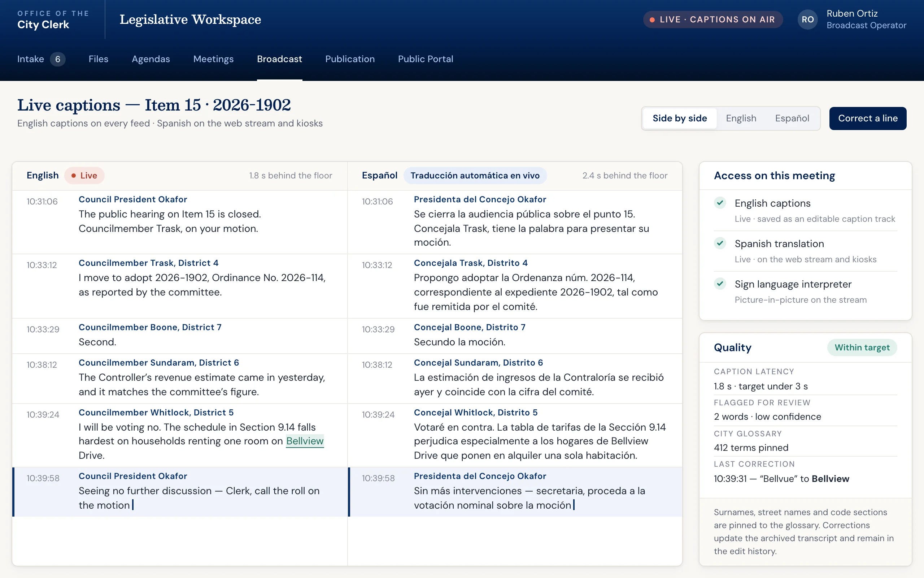Click speaker Councilmember Sundaram, District 6
Screen dimensions: 924x578
point(159,362)
